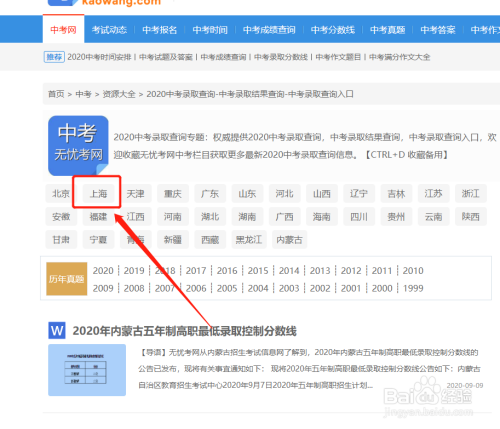Open the 中考成绩查询 menu item

click(x=269, y=30)
